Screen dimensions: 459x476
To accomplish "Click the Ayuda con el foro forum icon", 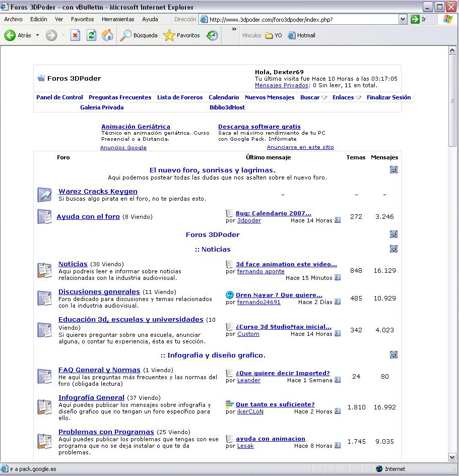I will coord(45,216).
